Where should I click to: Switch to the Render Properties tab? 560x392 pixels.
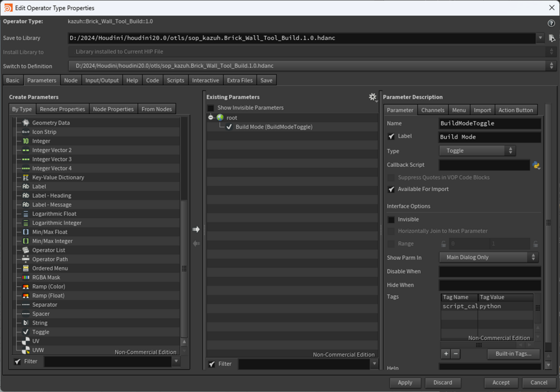[63, 109]
